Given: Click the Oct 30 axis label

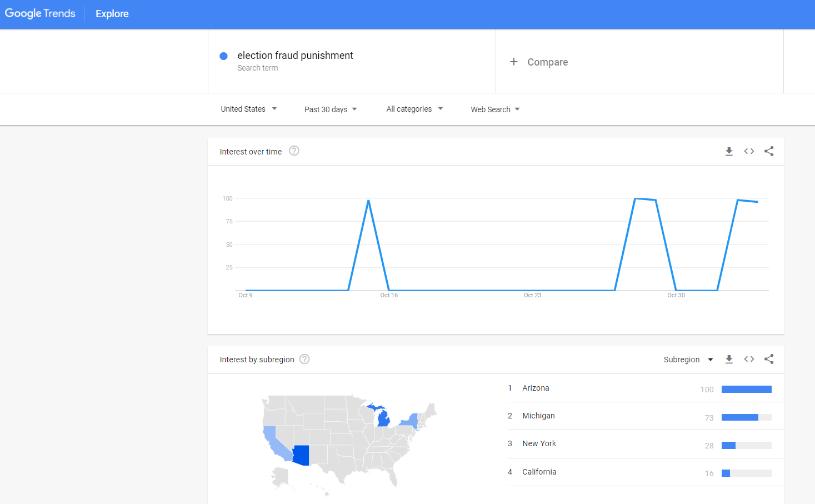Looking at the screenshot, I should click(x=676, y=295).
